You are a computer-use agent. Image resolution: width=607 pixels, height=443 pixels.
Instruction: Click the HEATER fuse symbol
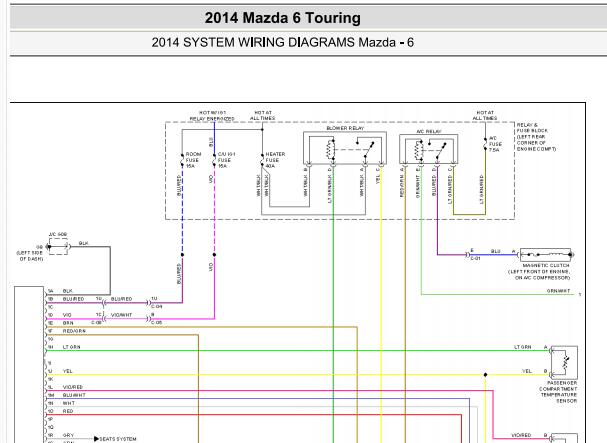[x=262, y=160]
